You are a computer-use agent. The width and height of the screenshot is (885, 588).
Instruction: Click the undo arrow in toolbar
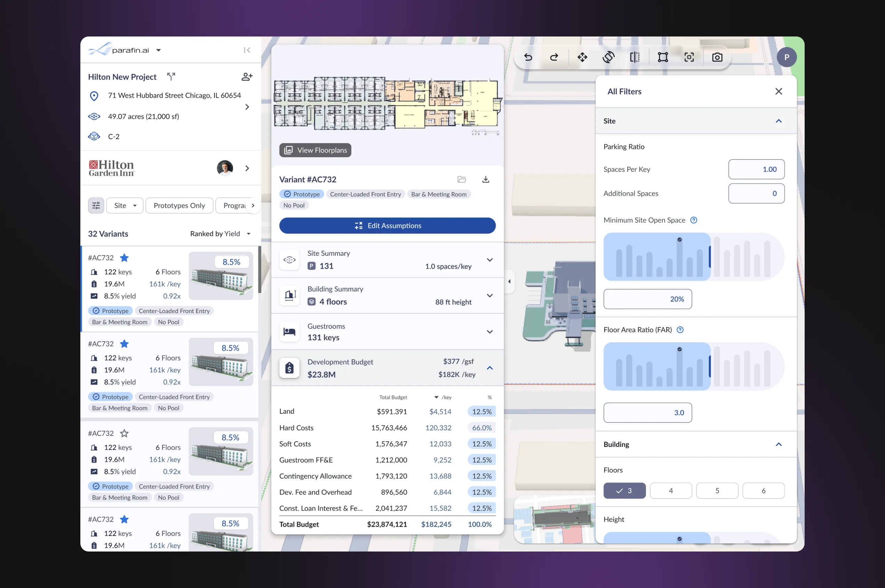[528, 57]
